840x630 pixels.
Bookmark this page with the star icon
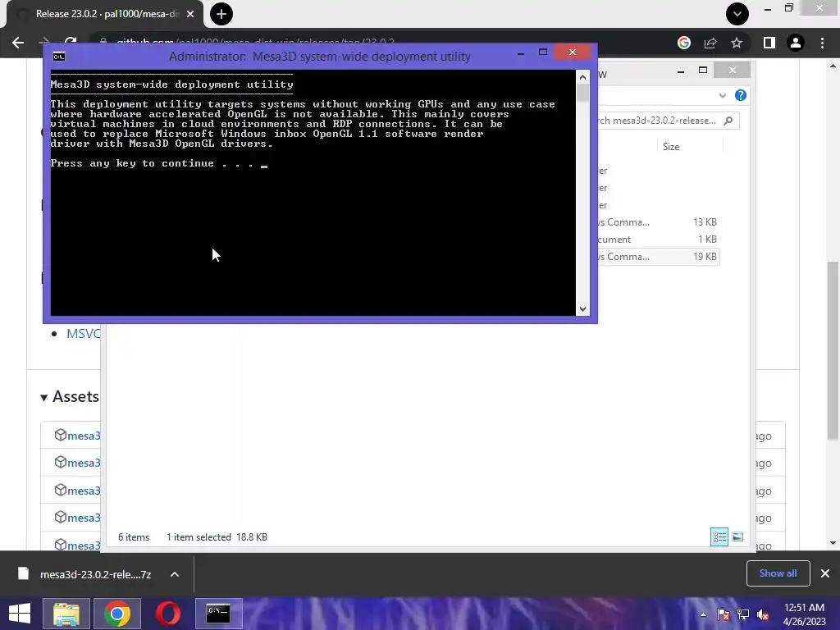click(x=737, y=43)
